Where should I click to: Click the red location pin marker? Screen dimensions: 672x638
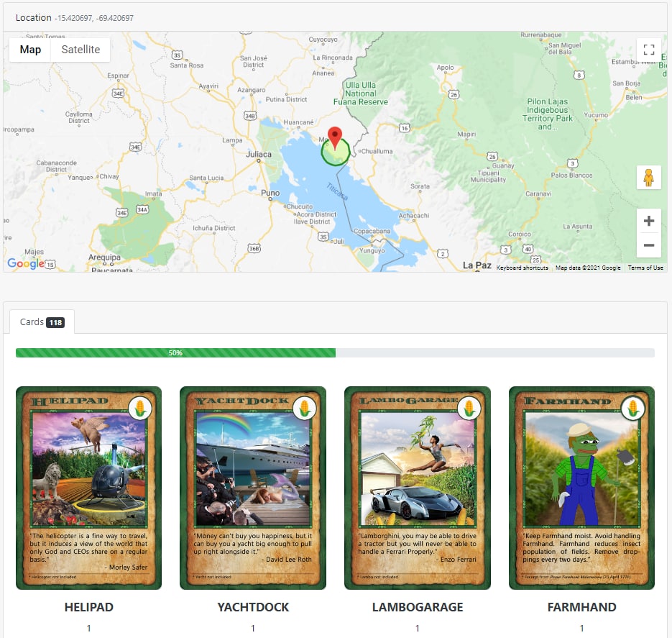coord(335,138)
